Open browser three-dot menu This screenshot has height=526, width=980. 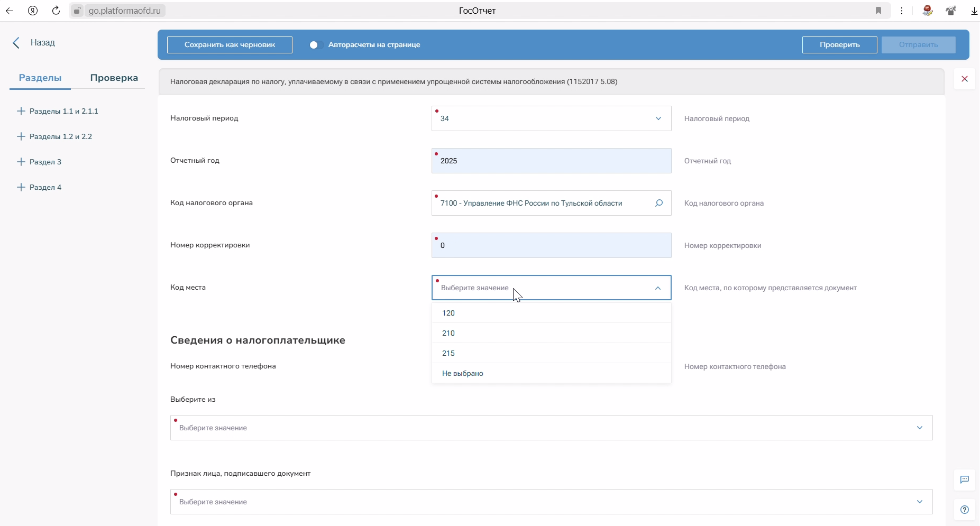coord(902,11)
